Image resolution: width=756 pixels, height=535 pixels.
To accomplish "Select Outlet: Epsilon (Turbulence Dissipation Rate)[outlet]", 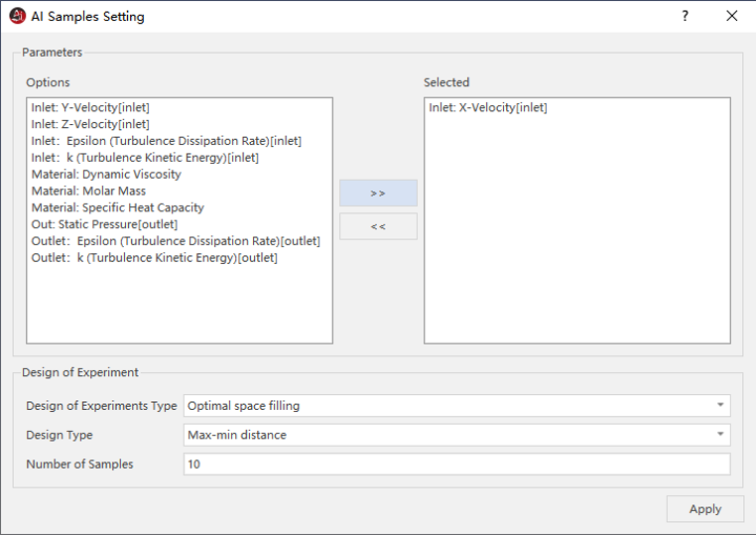I will click(x=176, y=241).
